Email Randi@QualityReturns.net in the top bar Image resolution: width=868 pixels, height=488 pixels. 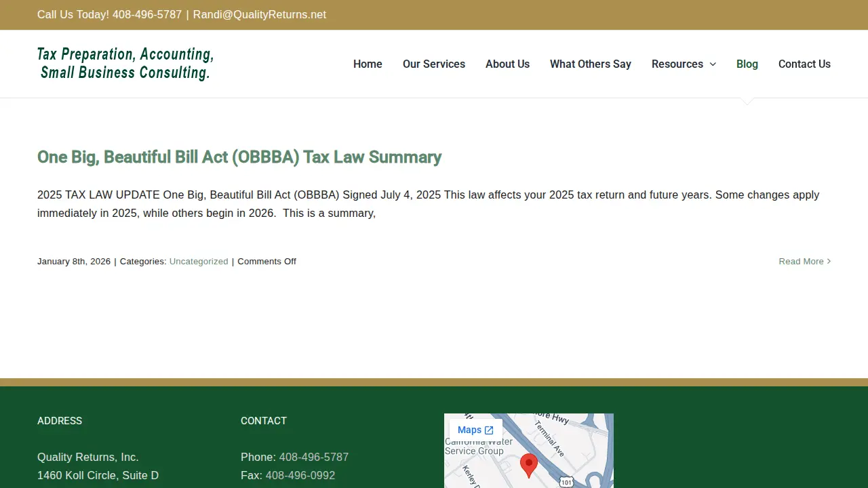click(x=260, y=14)
